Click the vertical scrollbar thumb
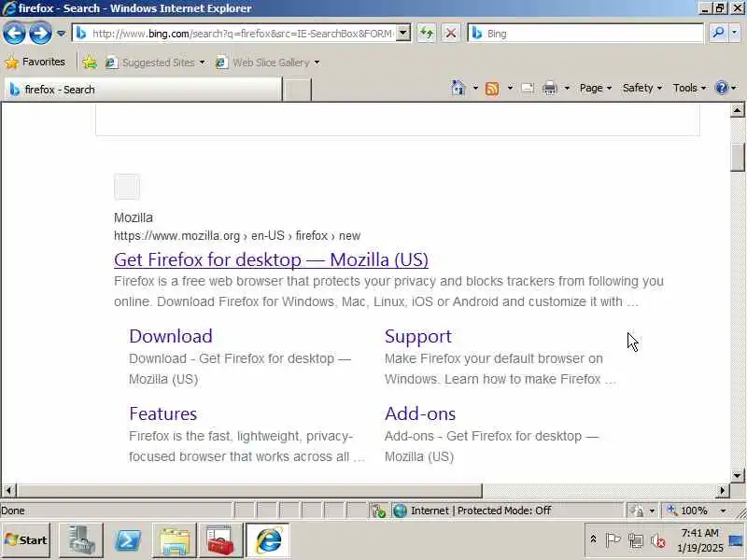 click(x=738, y=156)
